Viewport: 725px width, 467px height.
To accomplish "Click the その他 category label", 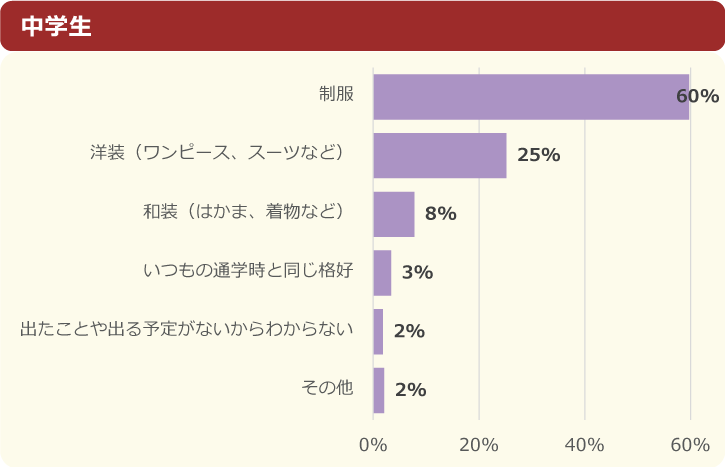I will click(327, 388).
